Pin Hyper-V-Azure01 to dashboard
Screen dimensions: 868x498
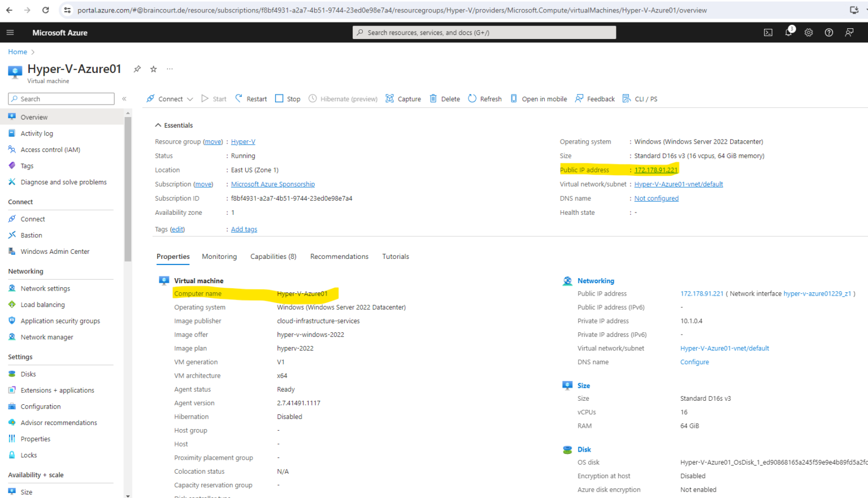pos(137,68)
